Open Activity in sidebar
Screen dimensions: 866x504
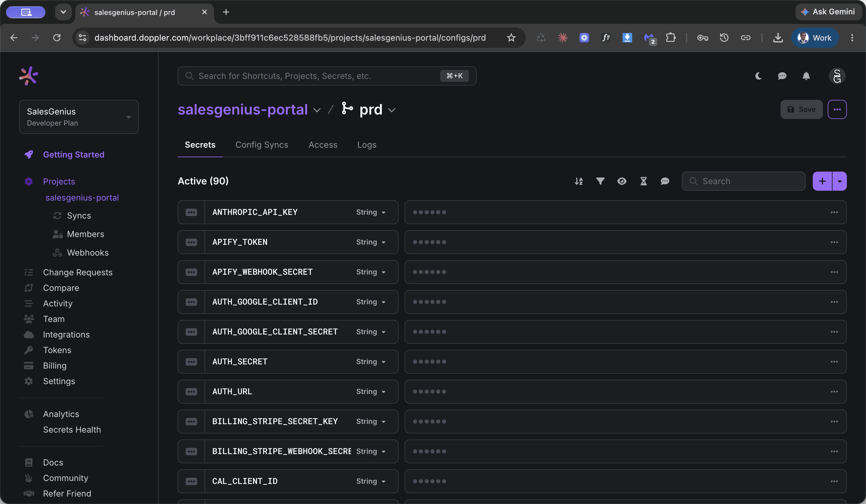tap(58, 303)
